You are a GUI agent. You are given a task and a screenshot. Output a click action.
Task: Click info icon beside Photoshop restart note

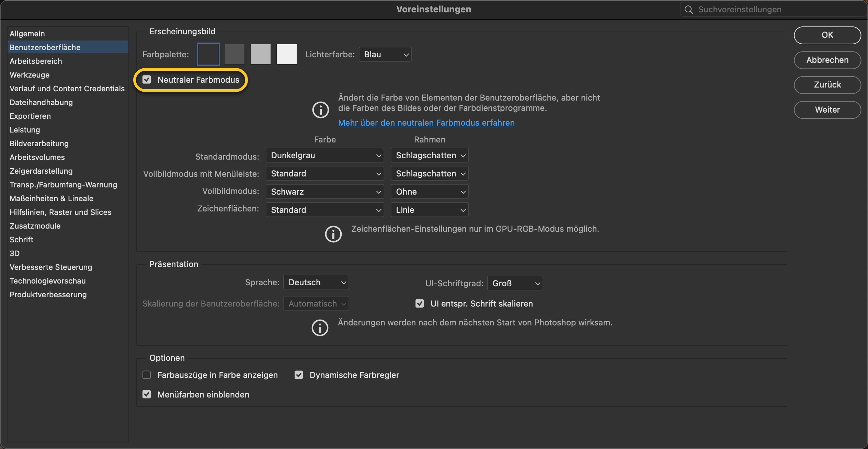(x=320, y=328)
